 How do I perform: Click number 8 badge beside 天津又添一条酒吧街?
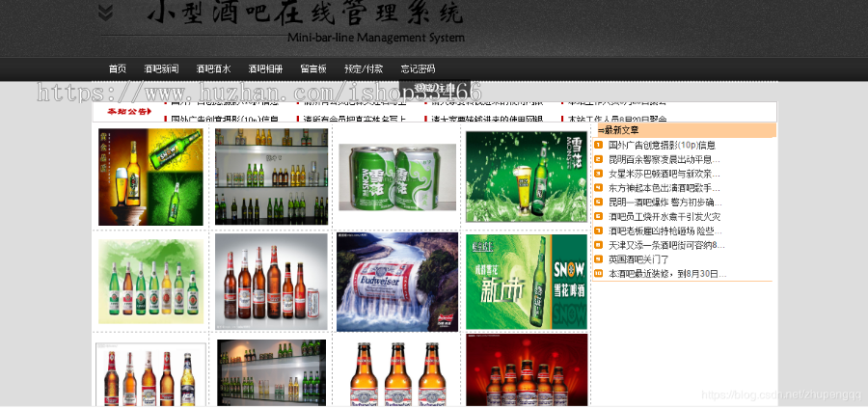598,245
